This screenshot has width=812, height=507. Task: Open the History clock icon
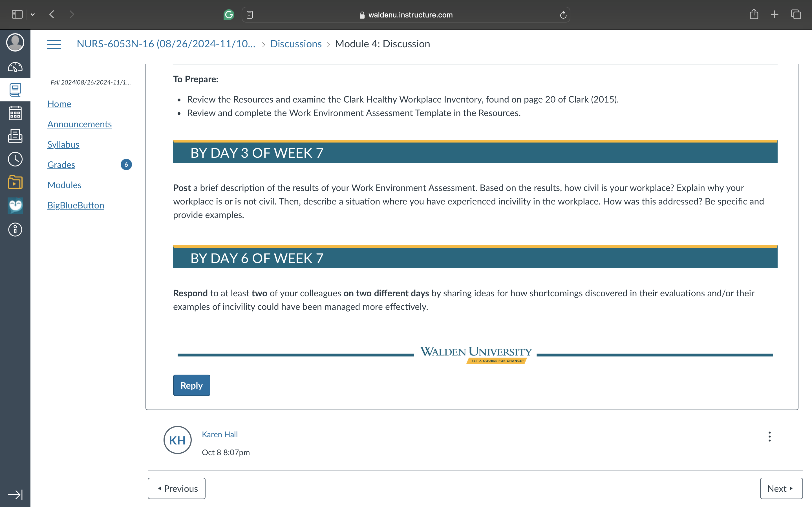click(15, 159)
